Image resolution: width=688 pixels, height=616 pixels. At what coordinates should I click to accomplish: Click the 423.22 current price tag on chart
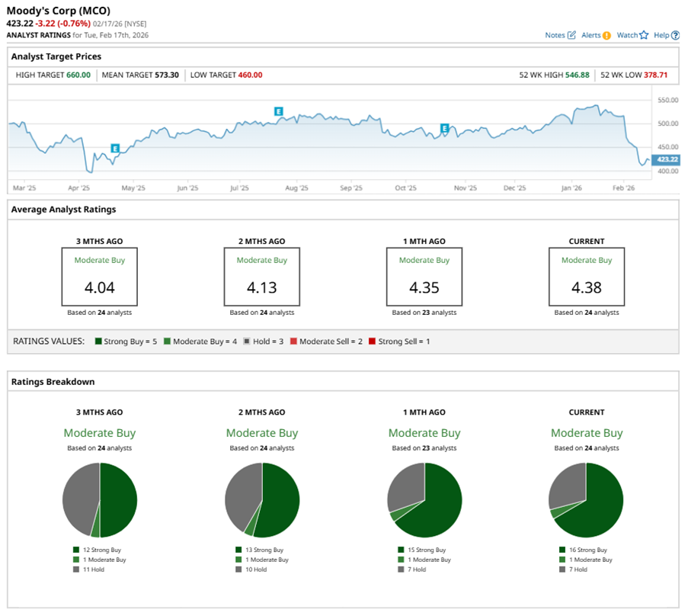pyautogui.click(x=665, y=159)
